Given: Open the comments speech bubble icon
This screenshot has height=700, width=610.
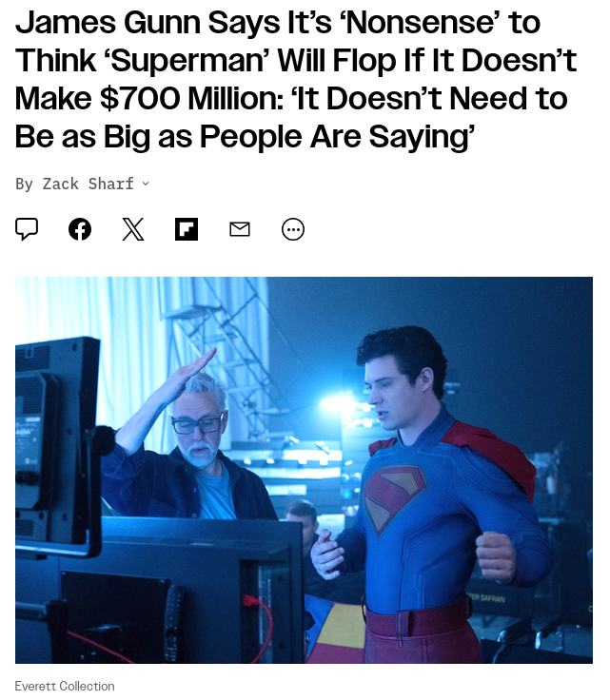Looking at the screenshot, I should pos(27,229).
